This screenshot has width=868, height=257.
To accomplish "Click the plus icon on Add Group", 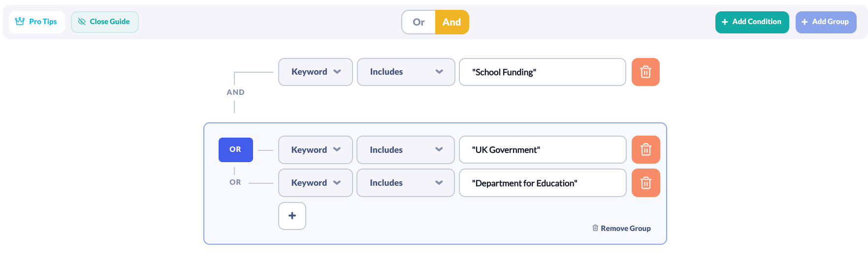I will 804,22.
